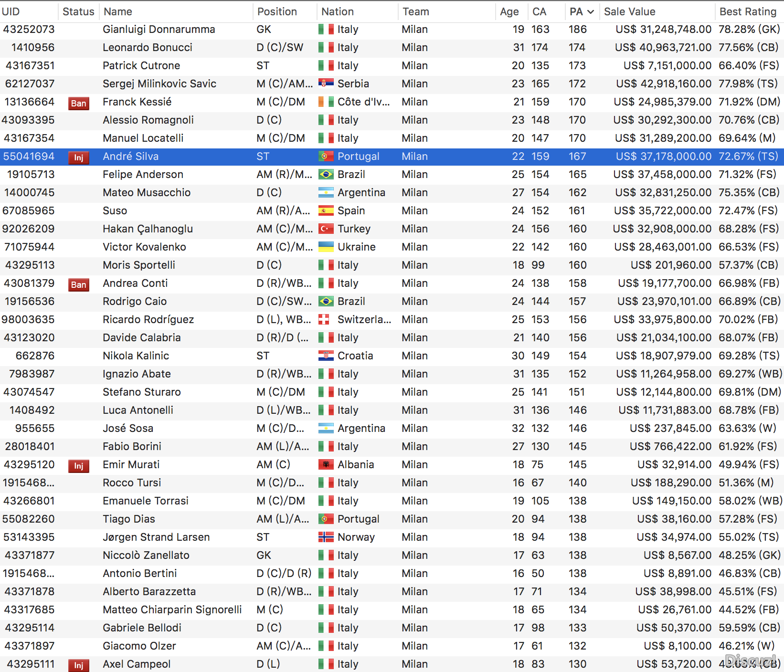Click the Brazil flag in Felipe Anderson row

point(326,174)
